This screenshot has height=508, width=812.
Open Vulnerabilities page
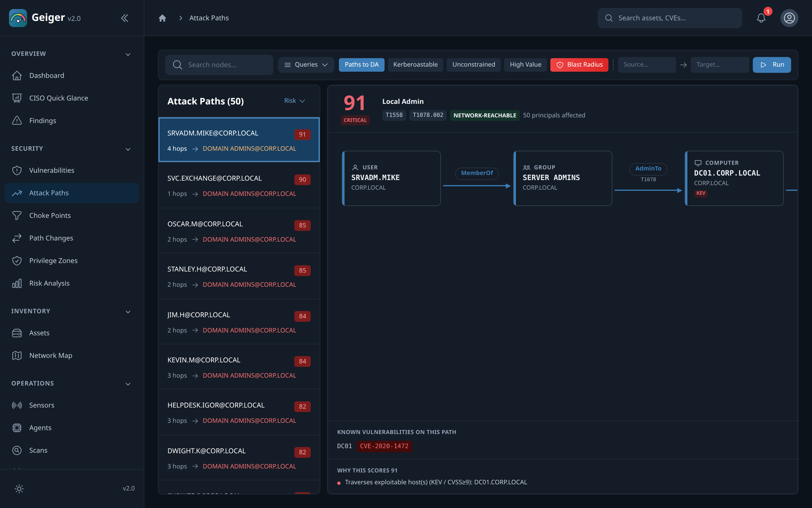point(72,170)
